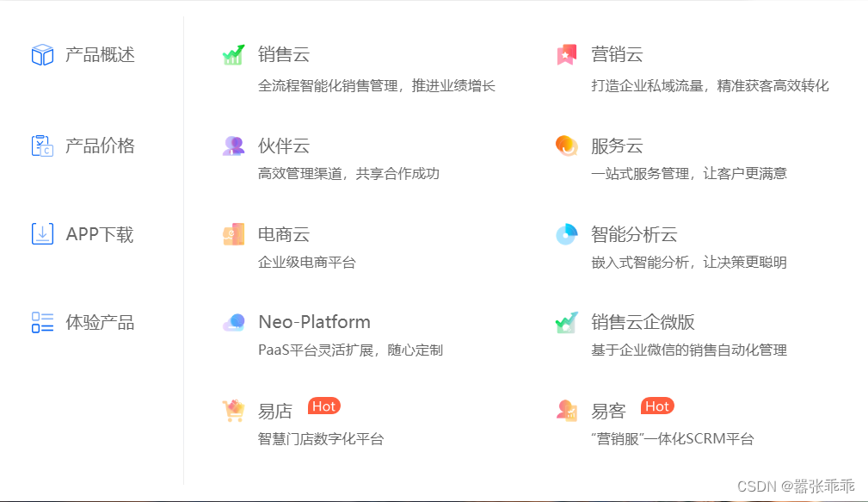The image size is (868, 502).
Task: Select the 销售云 growth chart icon
Action: [x=232, y=53]
